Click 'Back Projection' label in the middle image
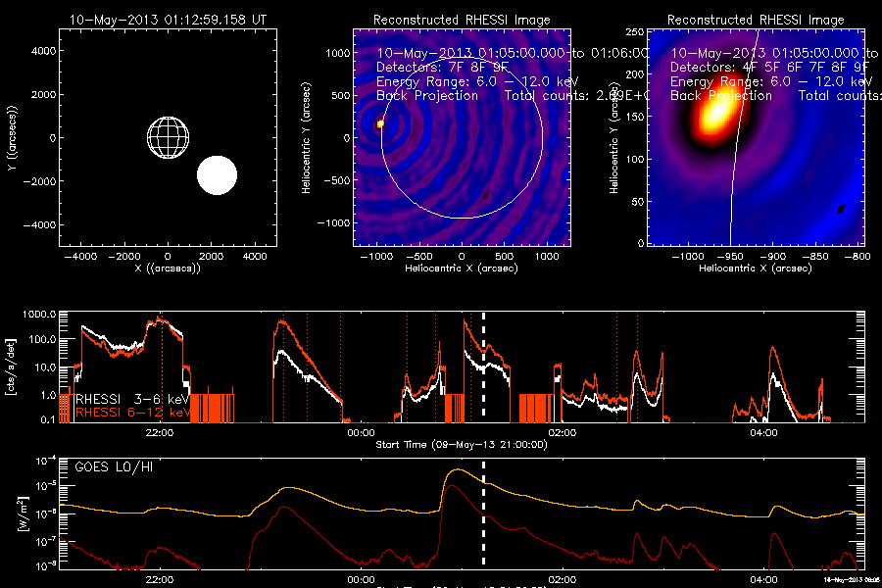 tap(427, 96)
